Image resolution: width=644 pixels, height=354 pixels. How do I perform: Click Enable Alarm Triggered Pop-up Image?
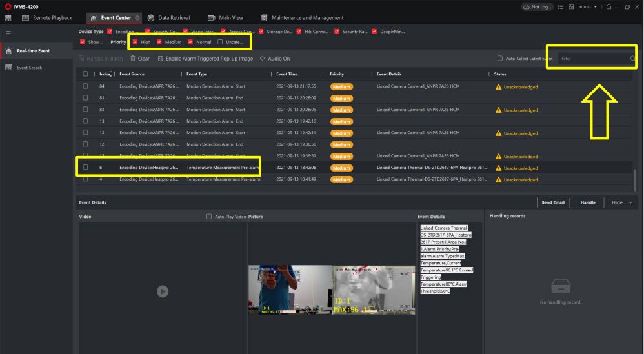pos(205,59)
